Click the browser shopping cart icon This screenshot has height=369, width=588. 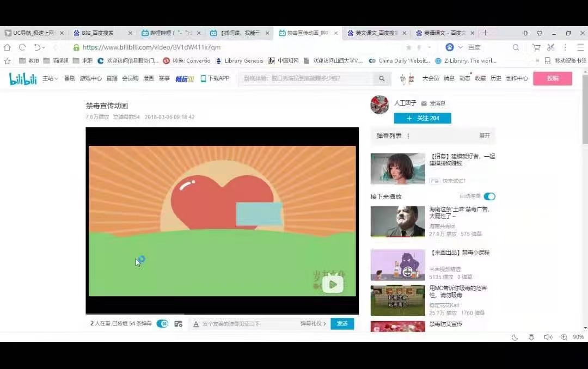(536, 47)
